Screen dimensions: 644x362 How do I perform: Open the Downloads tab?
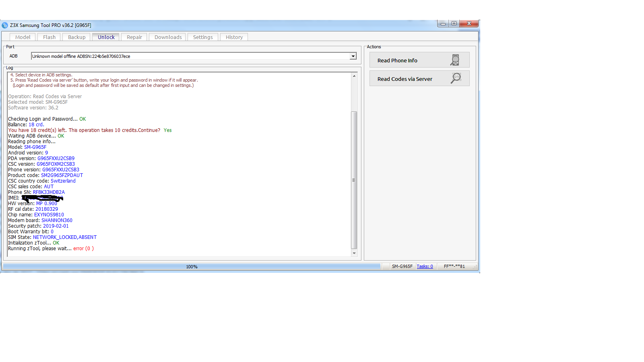tap(168, 37)
